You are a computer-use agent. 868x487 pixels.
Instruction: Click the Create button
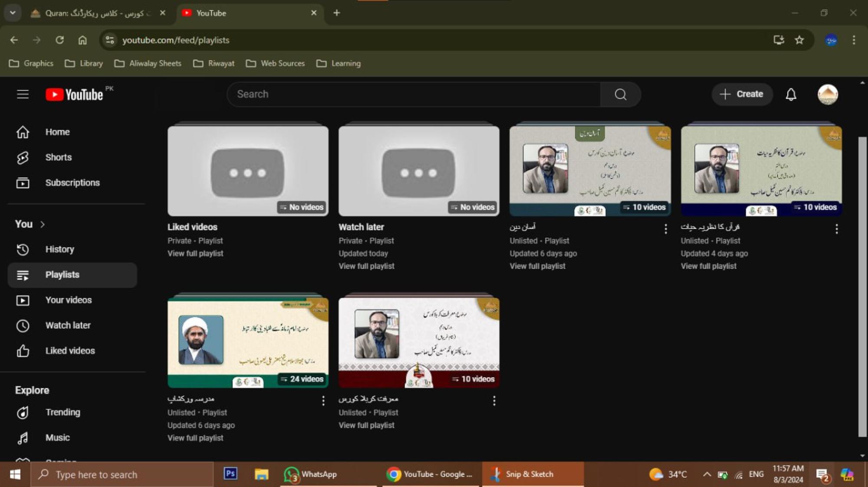(742, 94)
